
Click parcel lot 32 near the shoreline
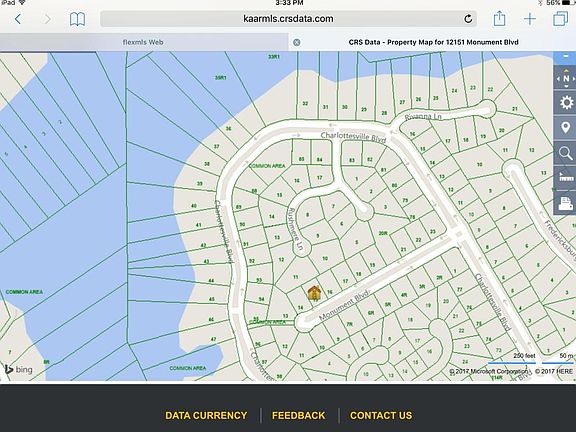point(305,104)
